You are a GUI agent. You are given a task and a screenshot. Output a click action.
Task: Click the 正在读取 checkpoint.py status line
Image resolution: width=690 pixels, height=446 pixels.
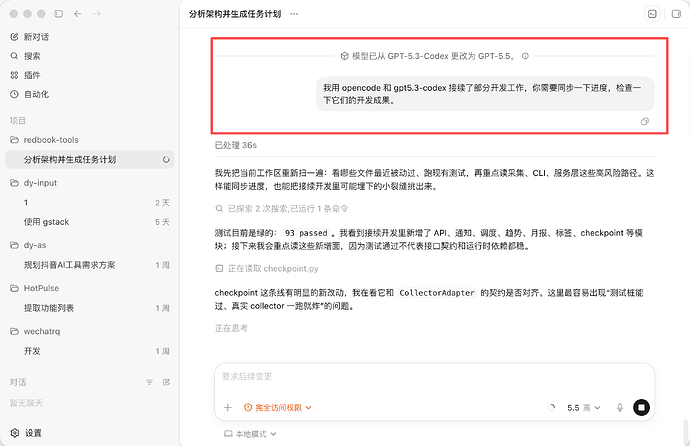coord(267,269)
